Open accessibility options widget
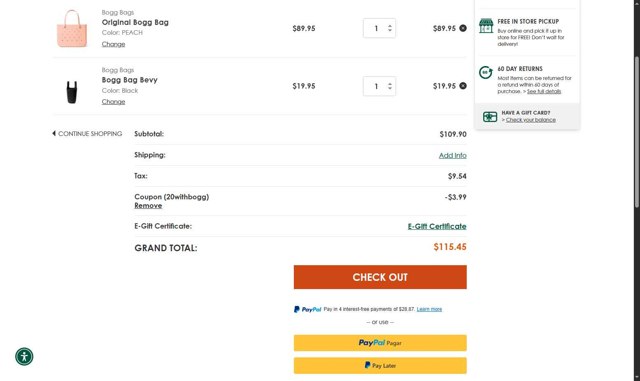Image resolution: width=640 pixels, height=381 pixels. (24, 356)
